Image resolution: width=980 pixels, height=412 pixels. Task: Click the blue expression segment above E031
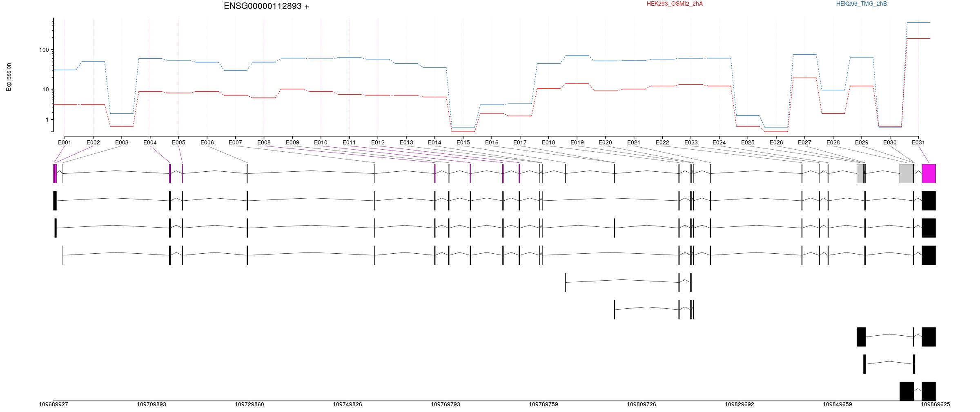(x=918, y=22)
